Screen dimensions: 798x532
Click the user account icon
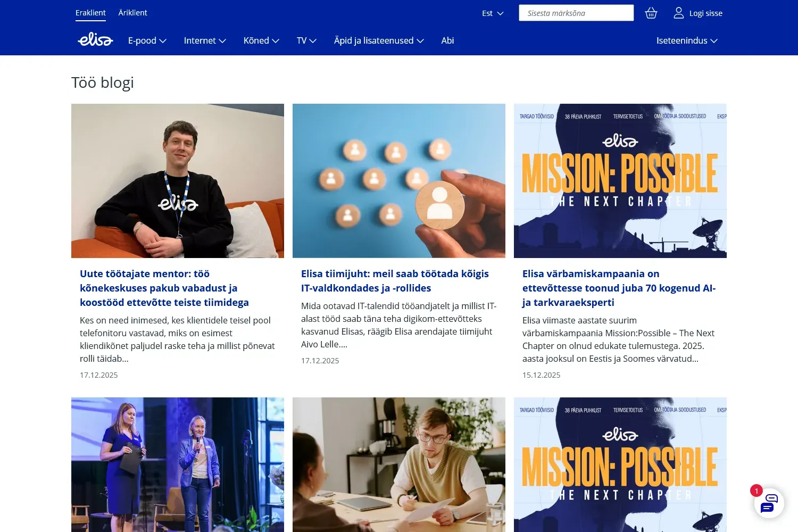[x=678, y=13]
